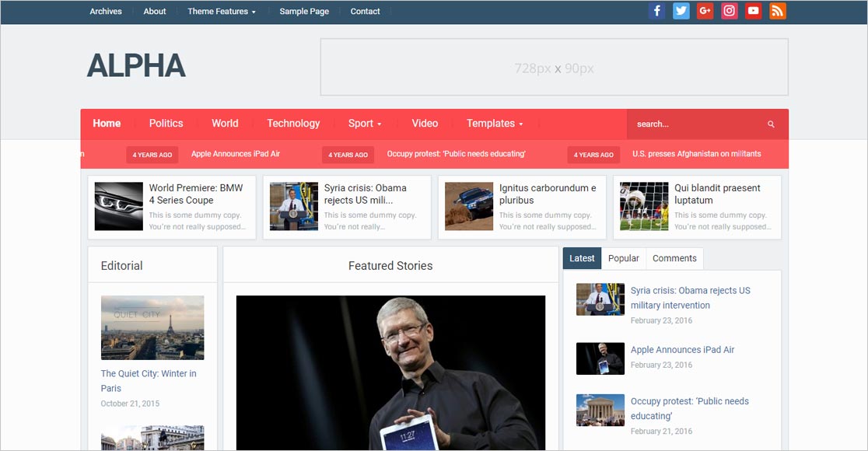Image resolution: width=868 pixels, height=451 pixels.
Task: Expand the Theme Features dropdown
Action: point(222,11)
